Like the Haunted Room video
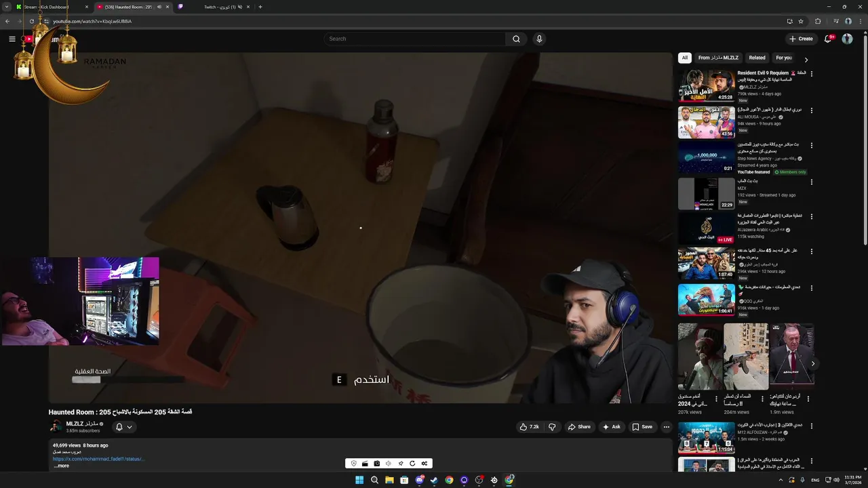 coord(529,427)
